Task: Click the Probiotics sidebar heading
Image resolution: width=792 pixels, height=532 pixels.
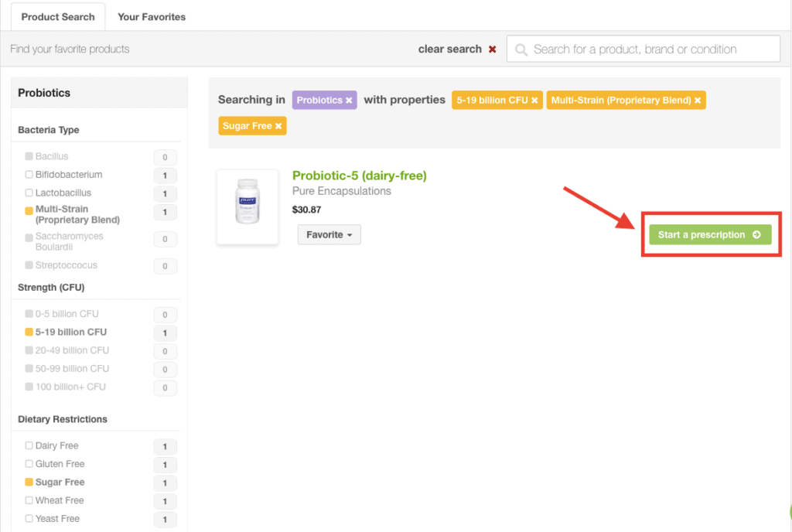Action: click(x=44, y=93)
